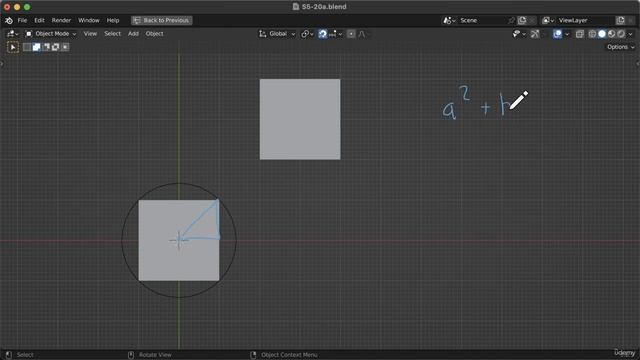Click the view layer browse icon
Viewport: 640px width, 360px height.
(x=548, y=20)
